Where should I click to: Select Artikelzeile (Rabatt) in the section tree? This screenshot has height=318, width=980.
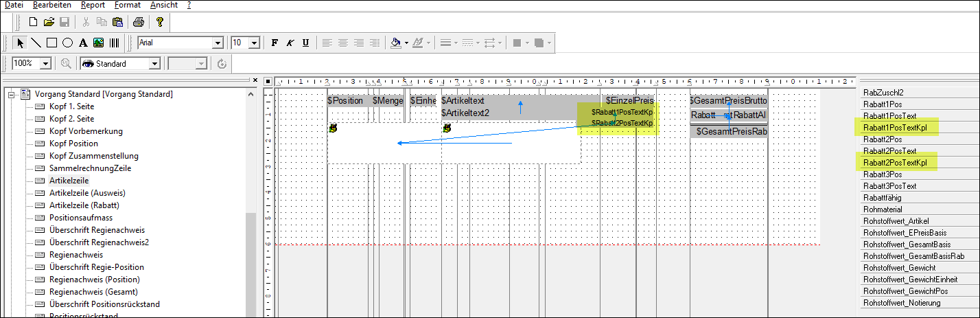point(82,205)
